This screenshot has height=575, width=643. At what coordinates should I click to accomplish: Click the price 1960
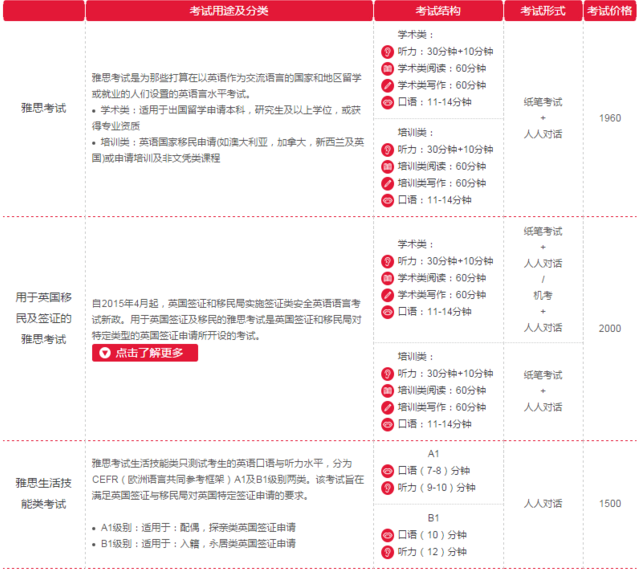610,118
